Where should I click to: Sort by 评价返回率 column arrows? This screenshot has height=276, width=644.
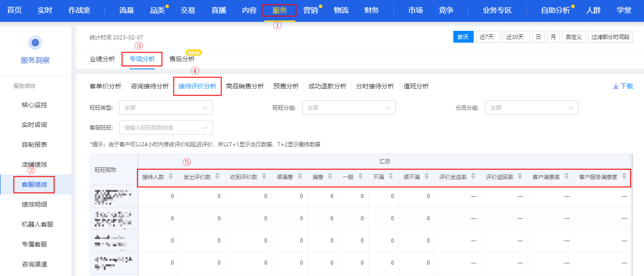pos(520,177)
